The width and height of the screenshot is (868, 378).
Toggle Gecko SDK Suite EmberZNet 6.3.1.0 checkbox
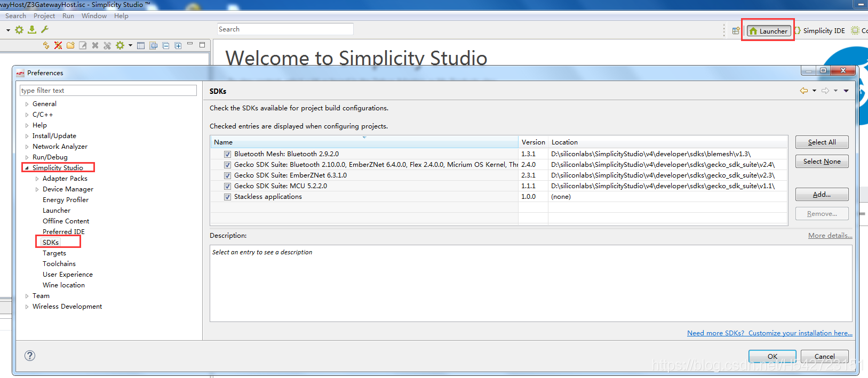coord(227,175)
